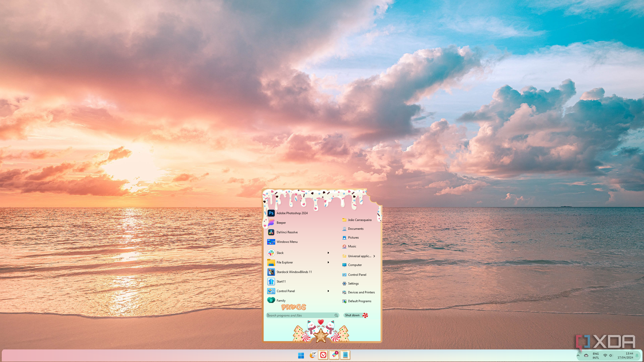
Task: Click the volume speaker tray icon
Action: click(611, 355)
